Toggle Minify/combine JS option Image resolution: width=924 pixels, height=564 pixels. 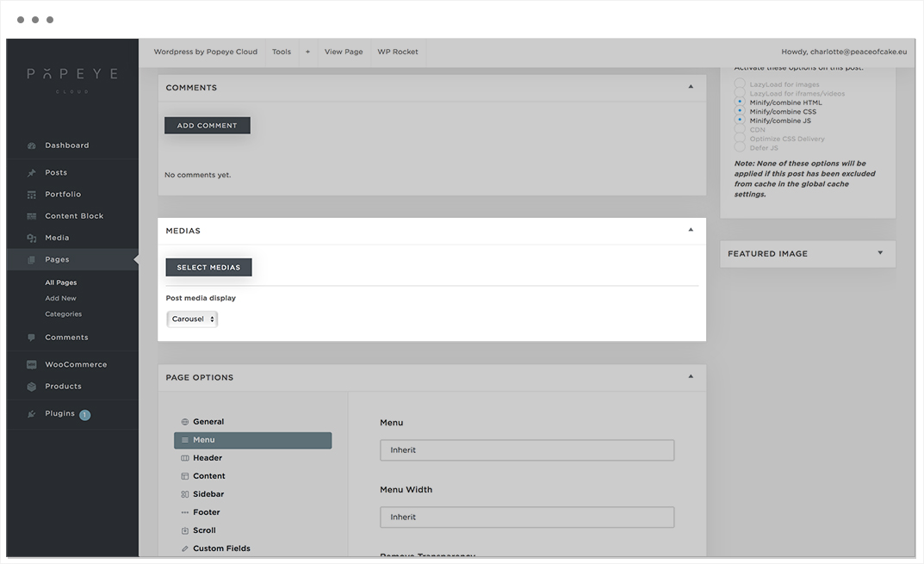[x=740, y=120]
